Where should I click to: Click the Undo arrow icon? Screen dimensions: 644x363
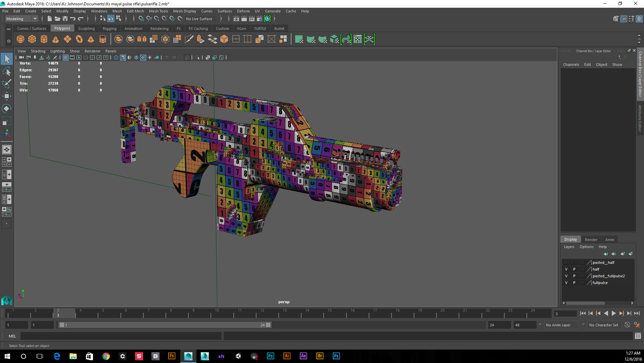point(73,19)
